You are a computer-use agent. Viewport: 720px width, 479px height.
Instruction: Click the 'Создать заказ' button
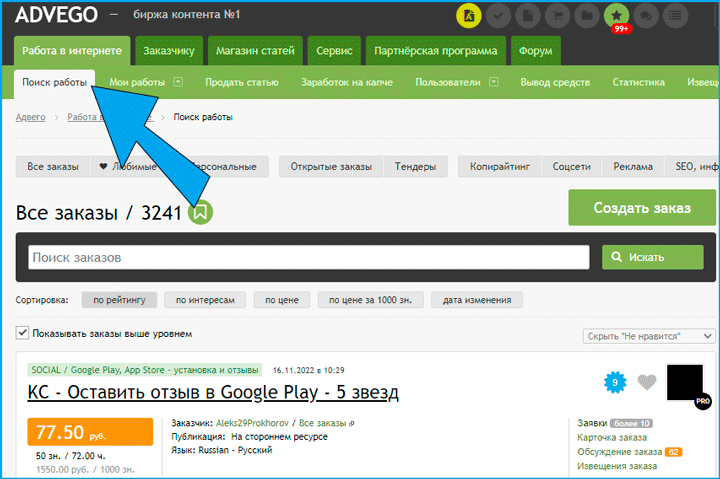[x=642, y=208]
